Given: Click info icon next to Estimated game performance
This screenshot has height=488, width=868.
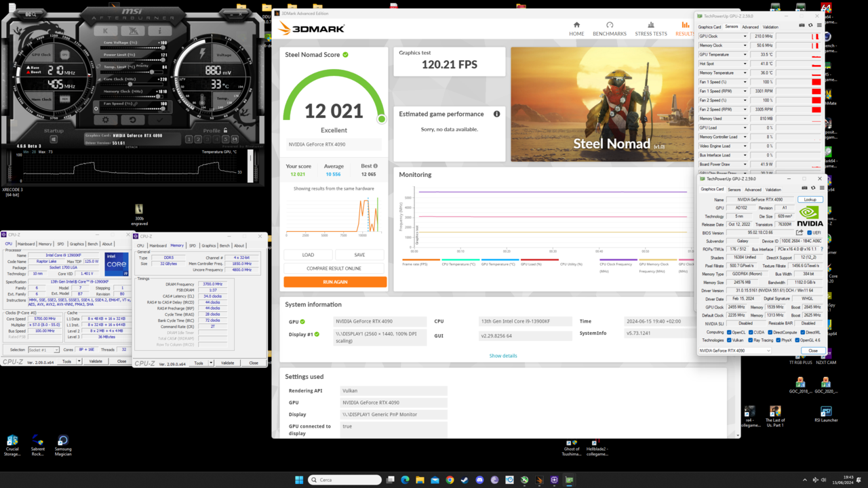Looking at the screenshot, I should click(496, 114).
